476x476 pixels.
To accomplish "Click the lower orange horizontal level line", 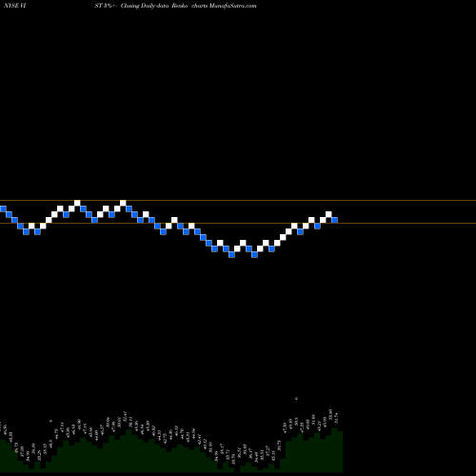I will 238,224.
